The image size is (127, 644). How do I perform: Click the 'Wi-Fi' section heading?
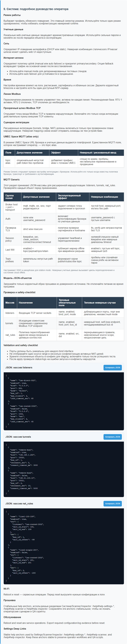click(x=6, y=588)
